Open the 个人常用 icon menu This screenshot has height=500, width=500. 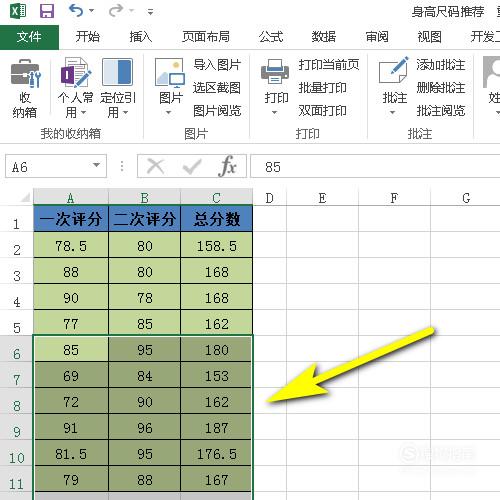[76, 72]
